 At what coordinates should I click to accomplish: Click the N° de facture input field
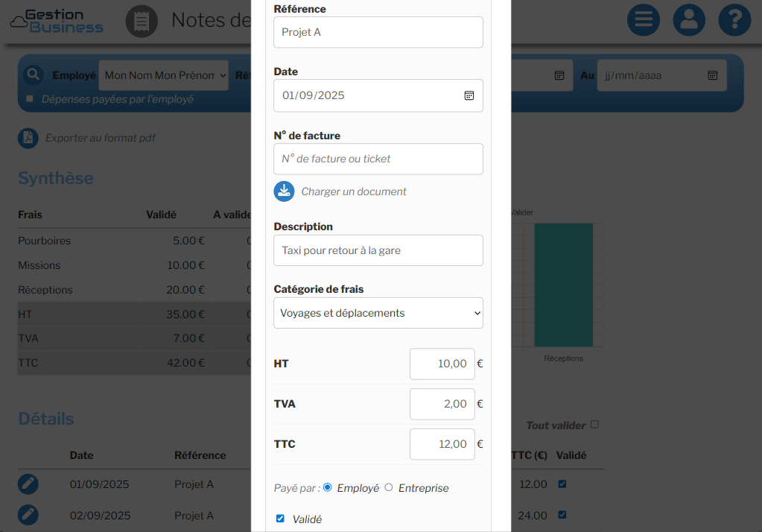click(x=378, y=159)
